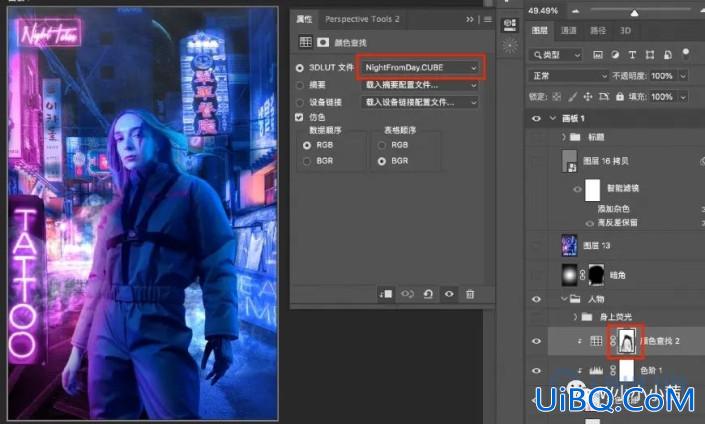Toggle adjustment visibility eye in Properties footer

tap(449, 294)
